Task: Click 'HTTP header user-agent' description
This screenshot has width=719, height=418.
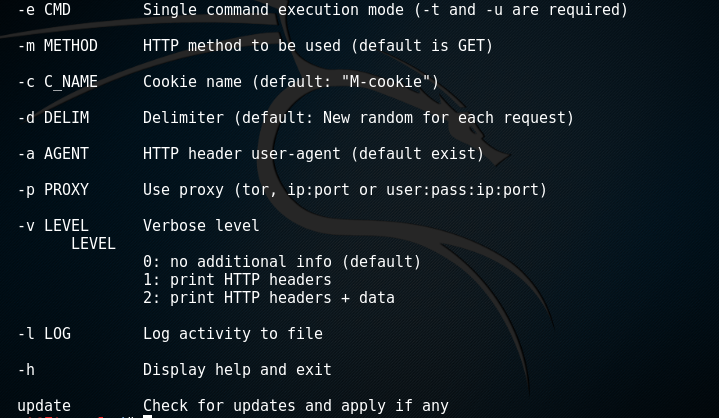Action: pyautogui.click(x=314, y=154)
